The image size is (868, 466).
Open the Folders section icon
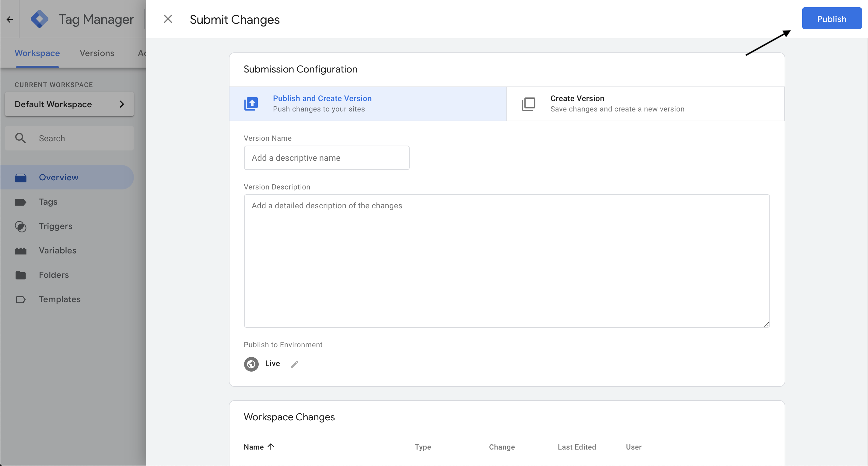pos(21,275)
